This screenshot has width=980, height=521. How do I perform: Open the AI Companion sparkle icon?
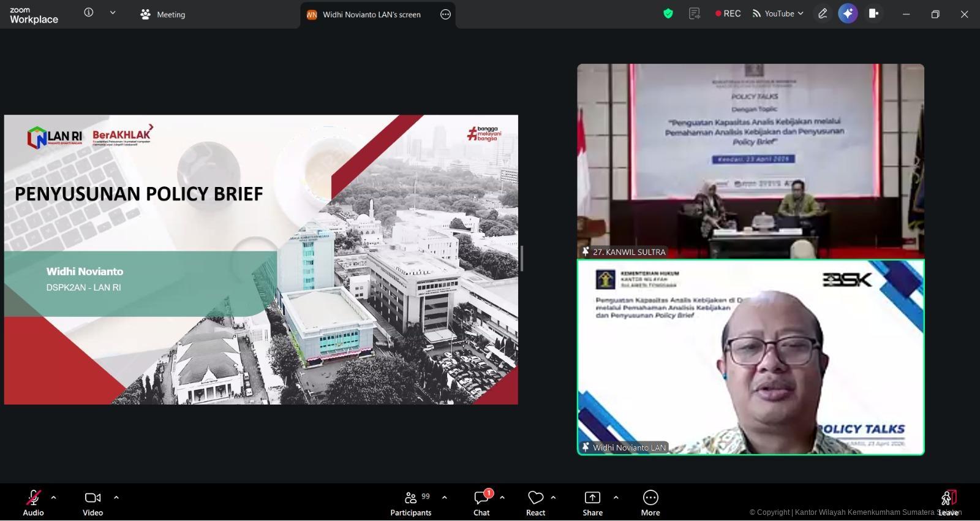click(x=848, y=13)
